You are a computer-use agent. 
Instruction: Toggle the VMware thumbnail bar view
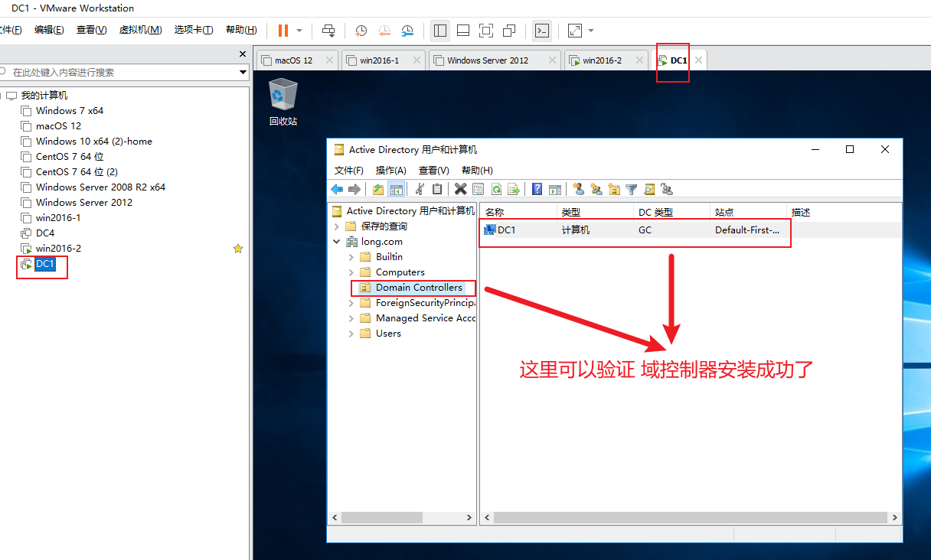coord(463,31)
